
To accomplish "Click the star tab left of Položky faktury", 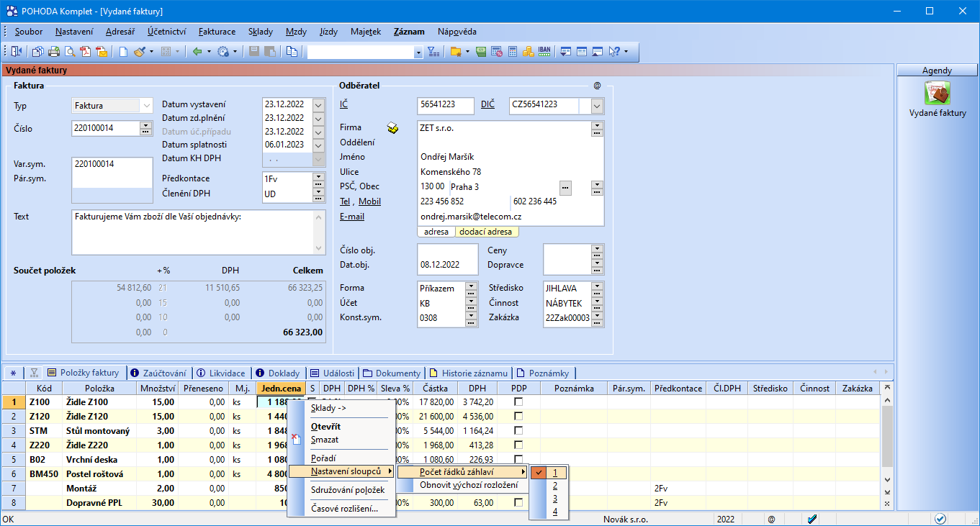I will 13,373.
